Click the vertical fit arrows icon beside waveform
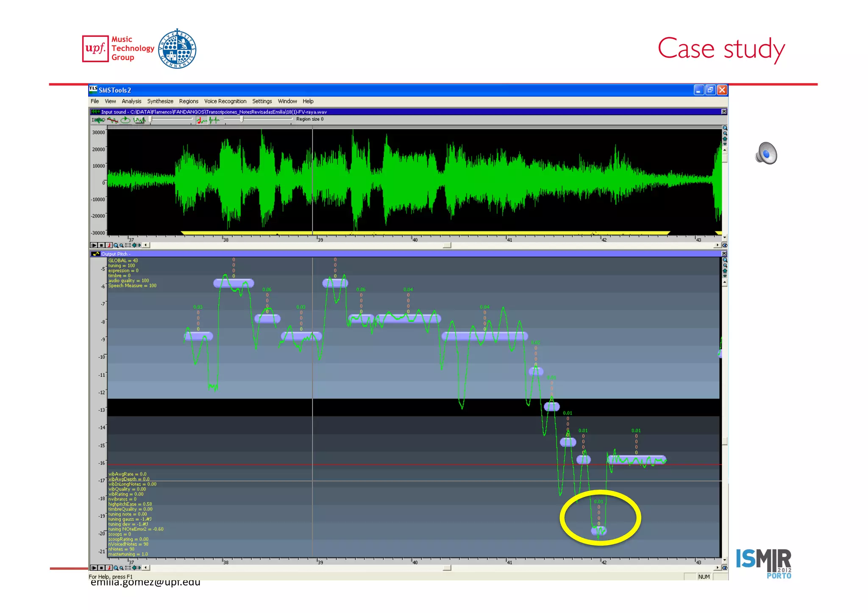The image size is (868, 613). (x=725, y=141)
